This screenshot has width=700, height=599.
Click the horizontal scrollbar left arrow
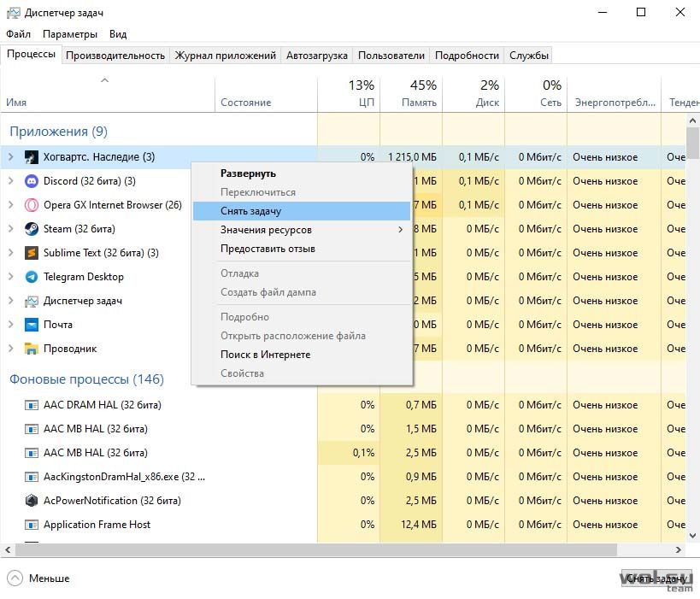pos(8,550)
